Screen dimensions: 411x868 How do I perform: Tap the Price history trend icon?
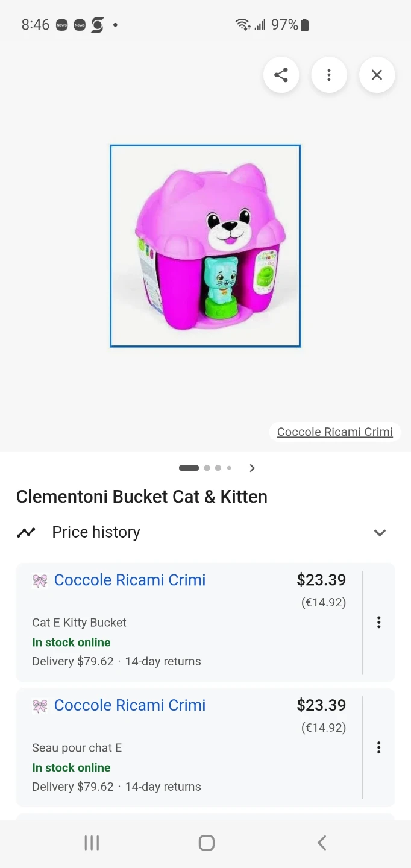click(x=26, y=532)
